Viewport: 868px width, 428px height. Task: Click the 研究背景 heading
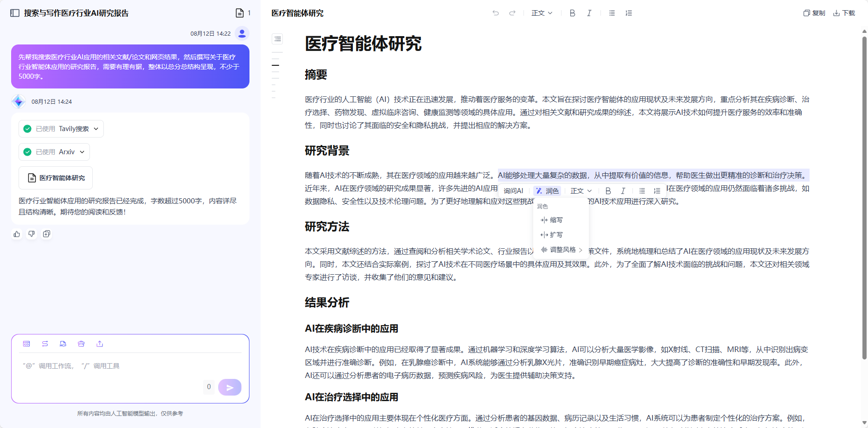327,151
